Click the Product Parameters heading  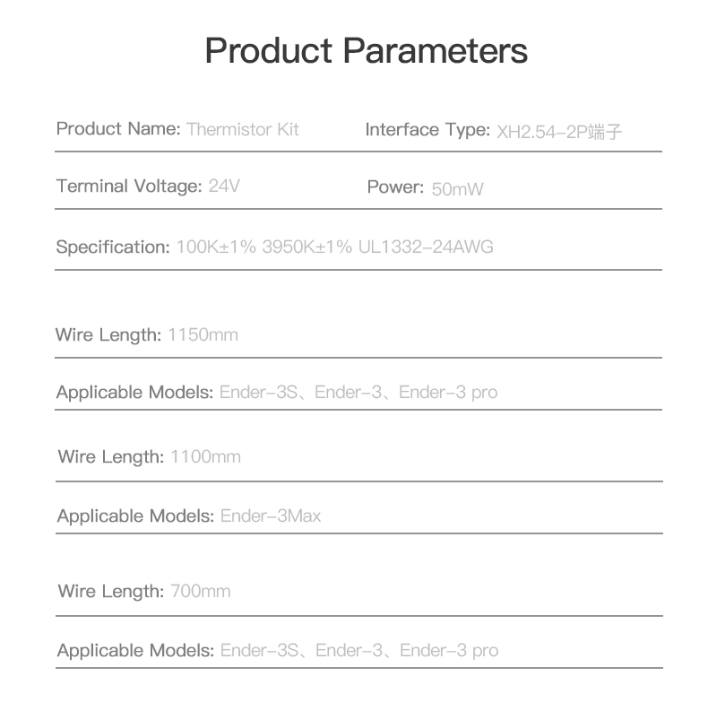[x=366, y=50]
